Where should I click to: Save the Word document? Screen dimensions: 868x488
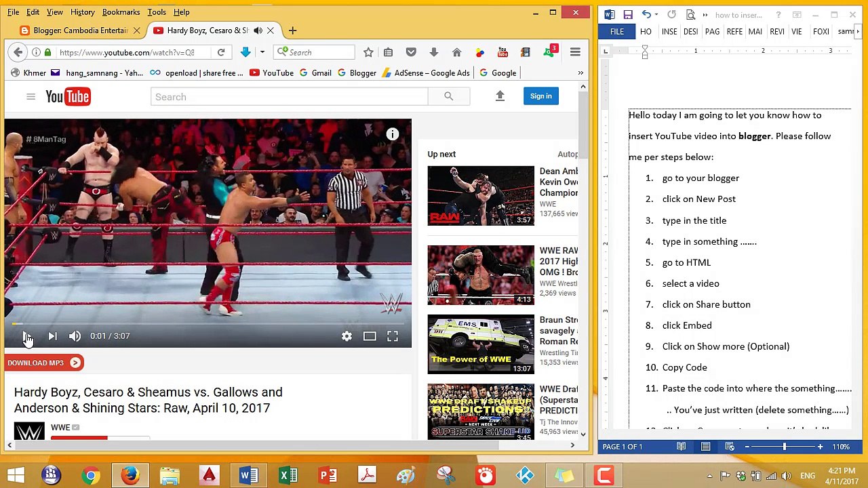pos(628,14)
